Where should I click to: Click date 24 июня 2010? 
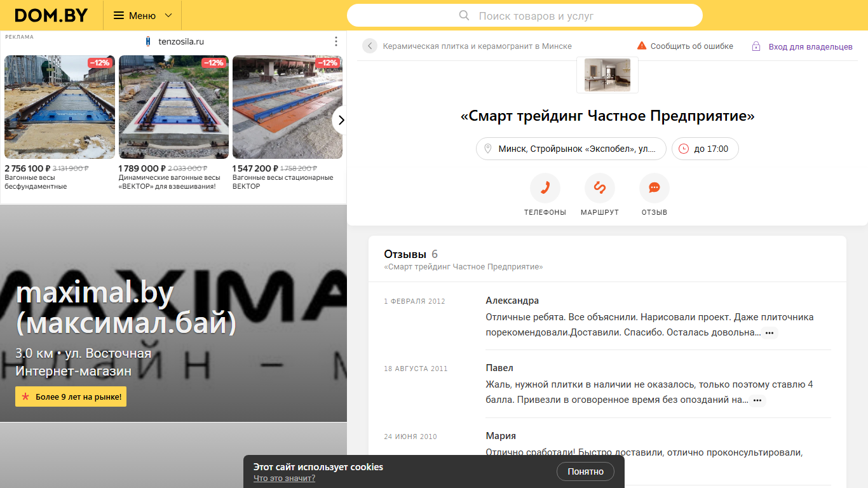tap(410, 437)
